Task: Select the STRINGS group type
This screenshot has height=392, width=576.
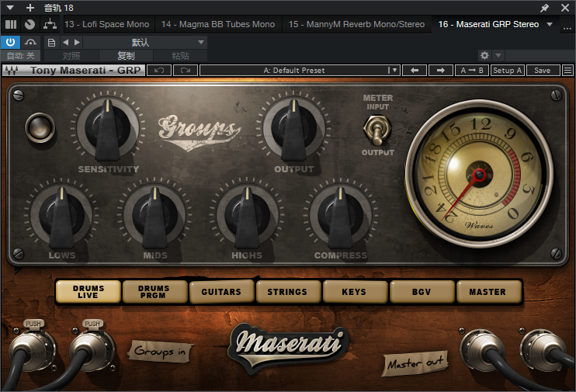Action: [287, 292]
